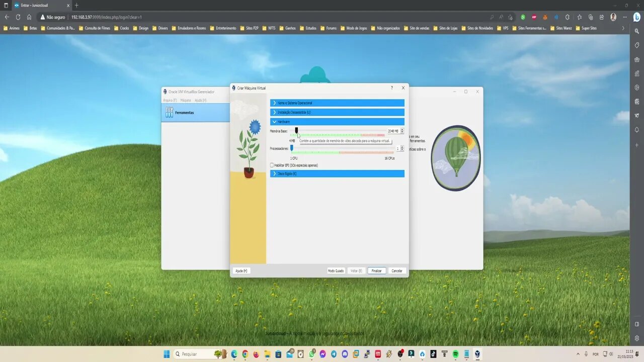Open the edge sidebar settings gear
644x362 pixels.
point(637,338)
